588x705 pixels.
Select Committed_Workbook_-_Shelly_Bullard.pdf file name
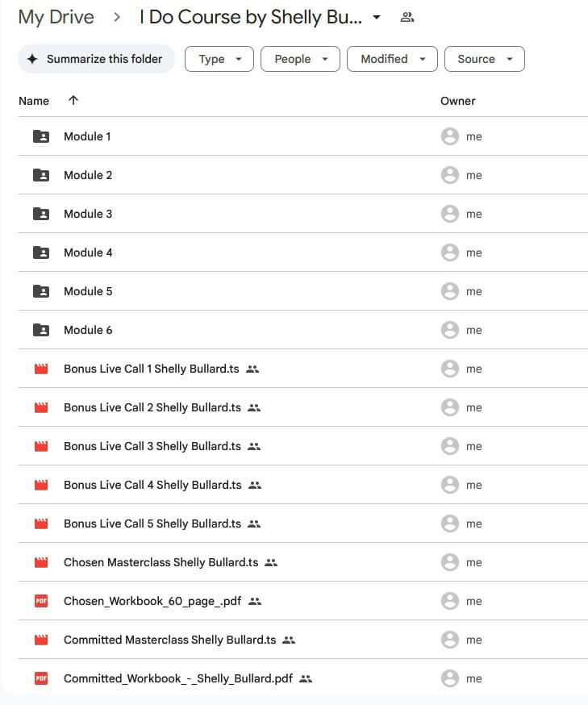pos(178,678)
